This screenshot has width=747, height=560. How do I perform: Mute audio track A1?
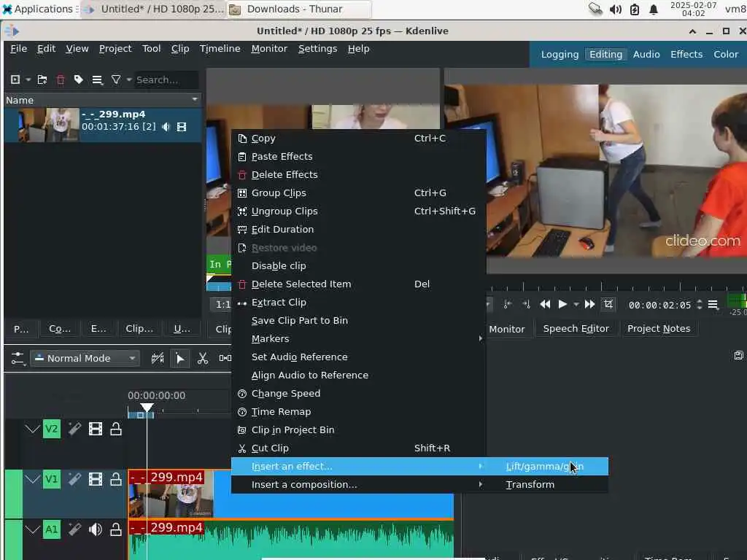click(x=96, y=529)
